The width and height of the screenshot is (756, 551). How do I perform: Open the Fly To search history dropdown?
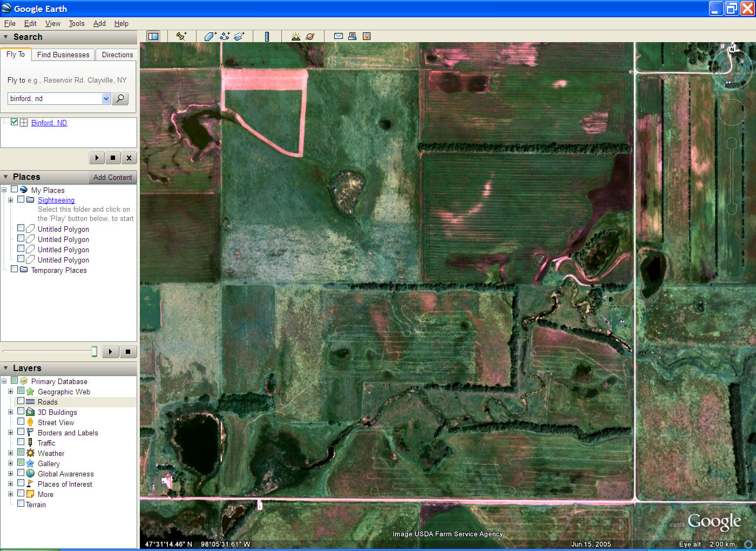(106, 98)
